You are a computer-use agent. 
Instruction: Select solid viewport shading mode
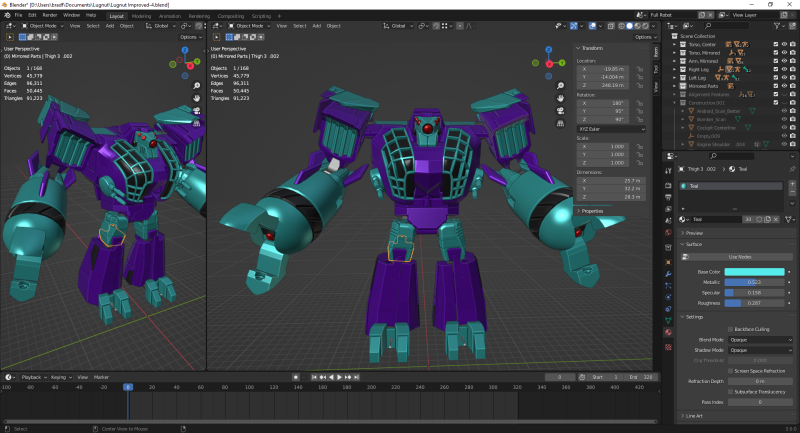(630, 26)
